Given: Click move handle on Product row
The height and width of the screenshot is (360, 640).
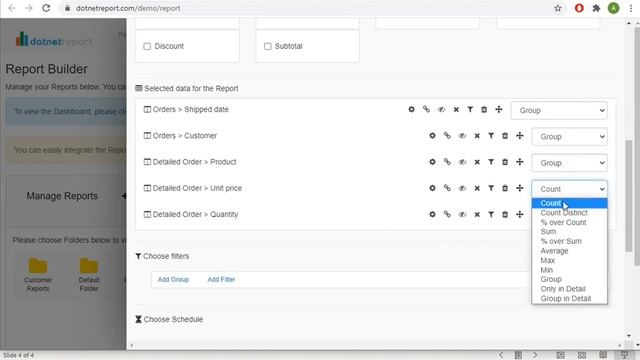Looking at the screenshot, I should click(x=520, y=162).
